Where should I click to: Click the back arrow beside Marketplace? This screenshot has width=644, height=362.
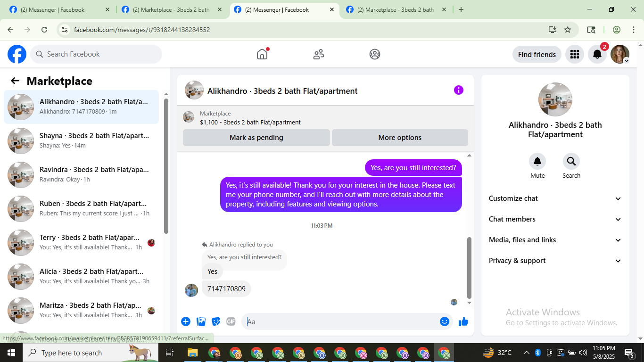click(x=15, y=81)
